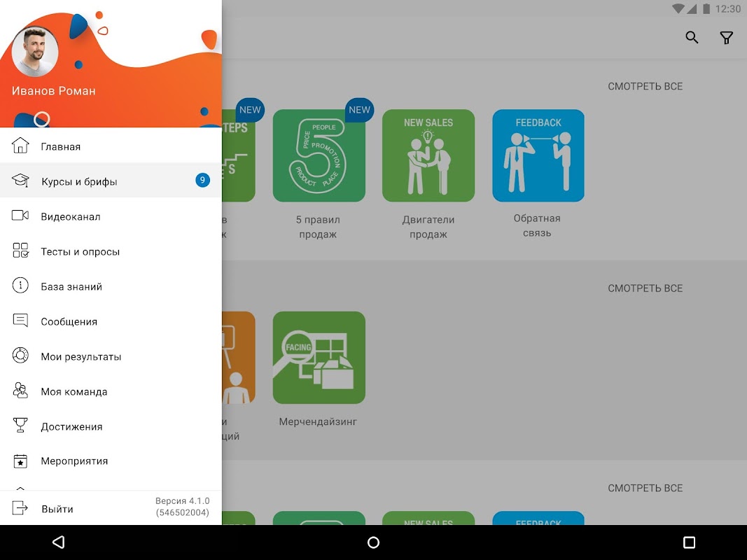This screenshot has width=747, height=560.
Task: Tap the search magnifier icon
Action: tap(692, 37)
